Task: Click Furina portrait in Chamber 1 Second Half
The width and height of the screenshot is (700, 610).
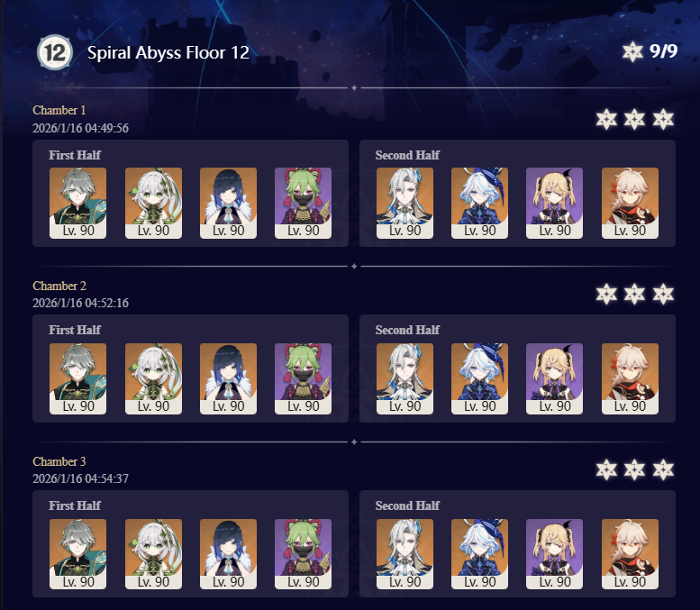Action: [479, 203]
